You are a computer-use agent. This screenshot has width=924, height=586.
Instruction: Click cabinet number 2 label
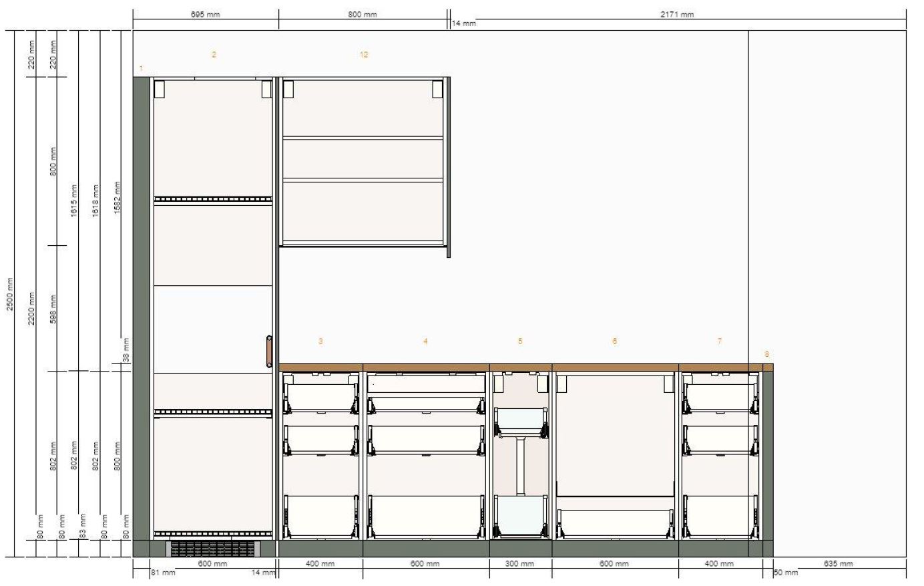(214, 55)
